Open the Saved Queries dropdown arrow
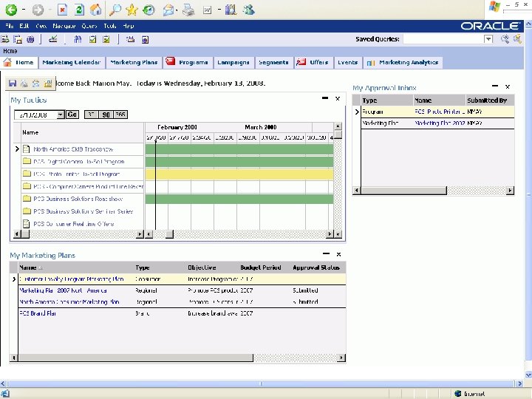 pyautogui.click(x=488, y=39)
